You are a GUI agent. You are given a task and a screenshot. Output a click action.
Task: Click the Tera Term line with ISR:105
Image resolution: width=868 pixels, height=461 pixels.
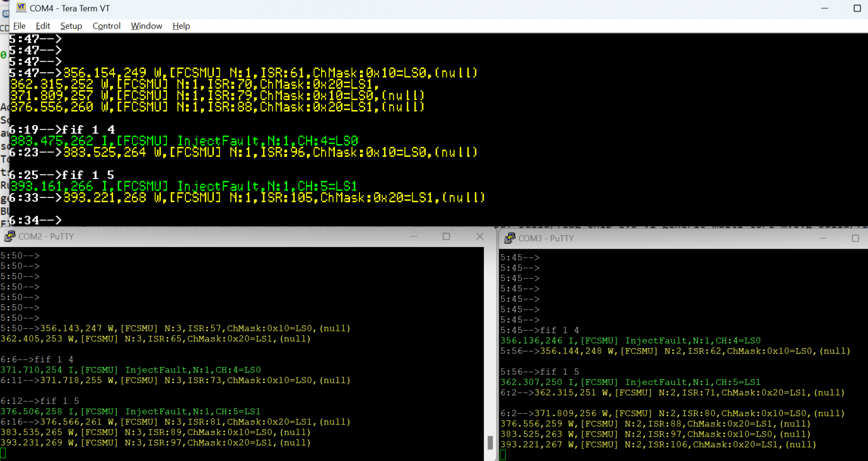(274, 198)
